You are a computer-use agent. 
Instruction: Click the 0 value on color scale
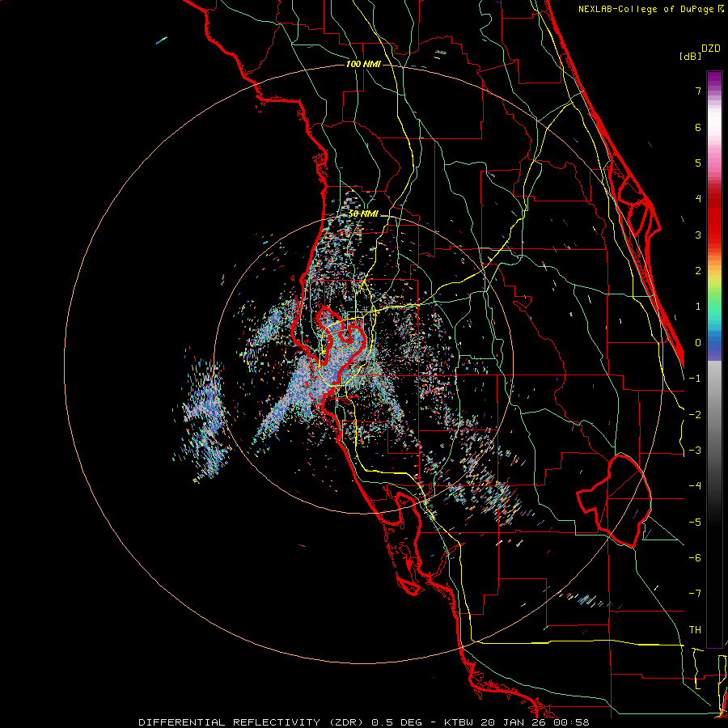[698, 343]
